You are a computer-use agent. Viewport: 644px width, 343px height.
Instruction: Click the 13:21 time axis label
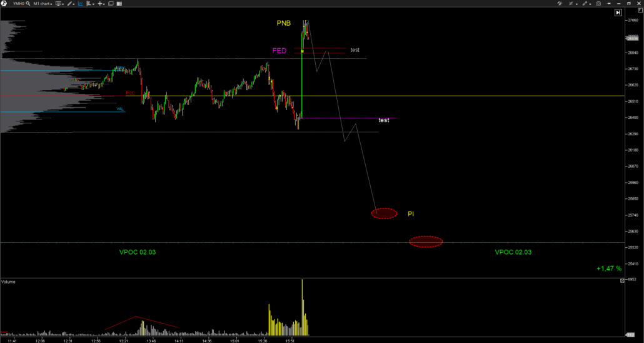(x=123, y=341)
